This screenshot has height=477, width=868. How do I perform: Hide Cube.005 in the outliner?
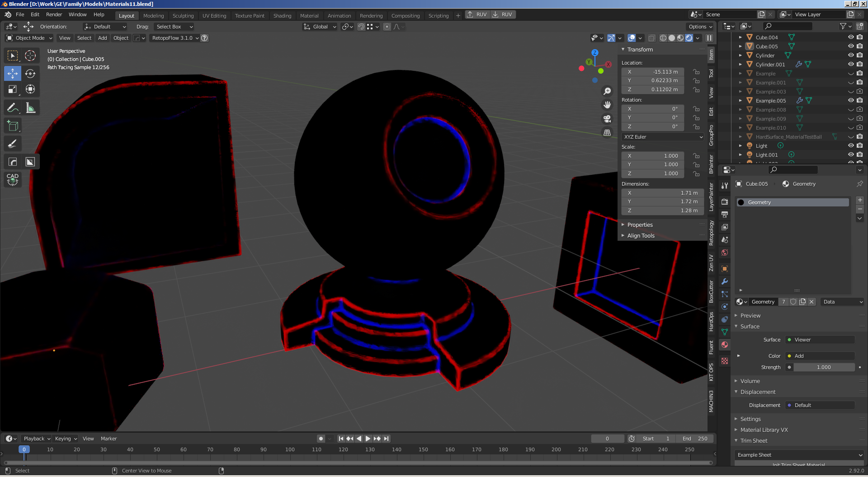coord(850,47)
